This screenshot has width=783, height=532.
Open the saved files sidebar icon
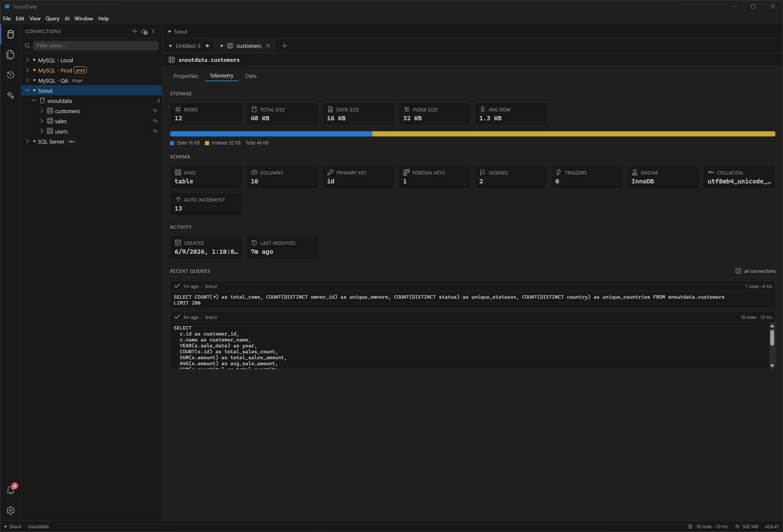tap(11, 55)
